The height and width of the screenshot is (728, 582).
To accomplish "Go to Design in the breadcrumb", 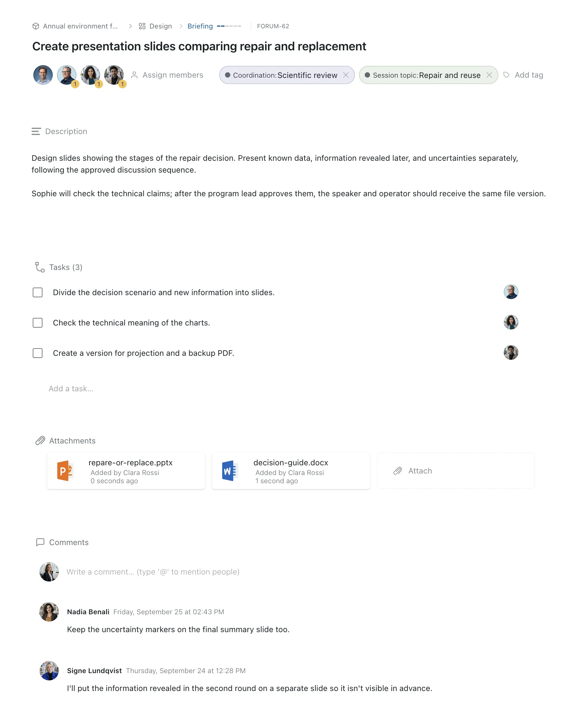I will pos(161,26).
